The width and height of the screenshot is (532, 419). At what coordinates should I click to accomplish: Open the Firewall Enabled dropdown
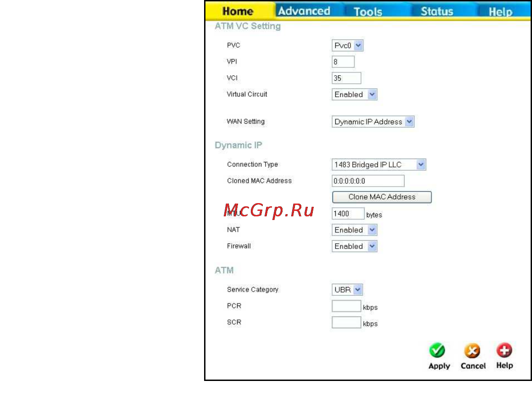click(354, 246)
